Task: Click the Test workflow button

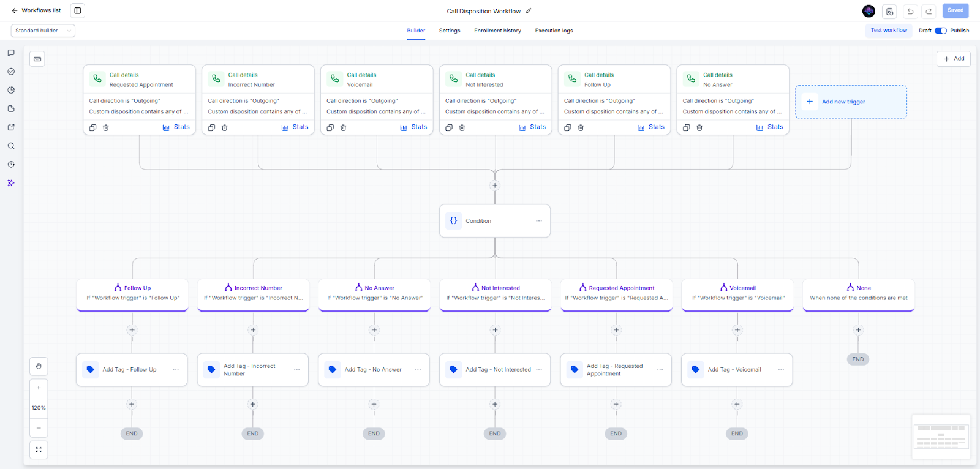Action: coord(889,31)
